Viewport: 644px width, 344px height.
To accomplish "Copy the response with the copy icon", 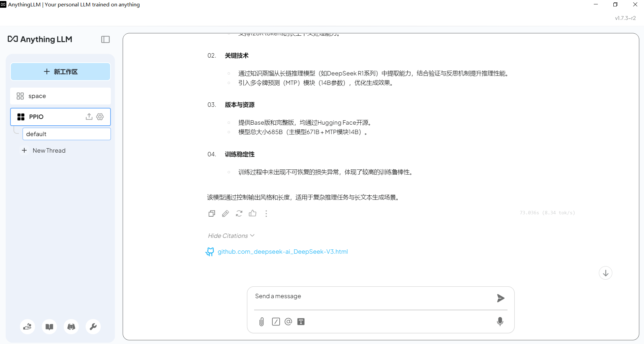I will (x=212, y=213).
